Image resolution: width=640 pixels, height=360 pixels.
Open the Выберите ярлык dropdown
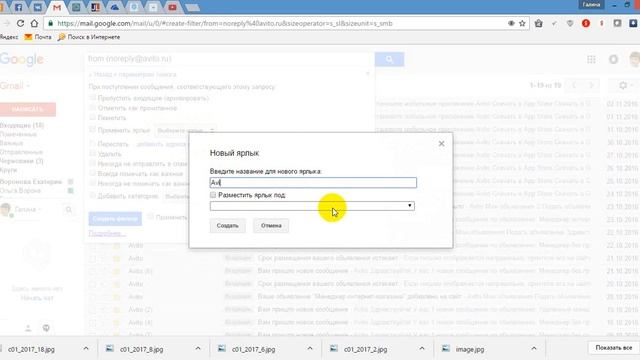click(185, 130)
